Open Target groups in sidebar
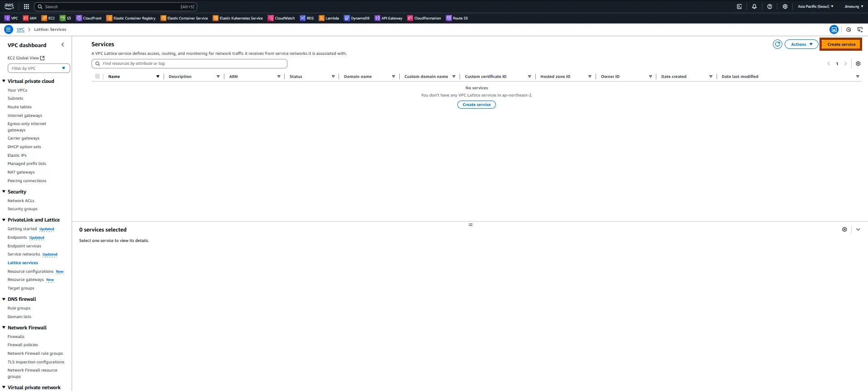Viewport: 868px width, 391px height. (21, 288)
